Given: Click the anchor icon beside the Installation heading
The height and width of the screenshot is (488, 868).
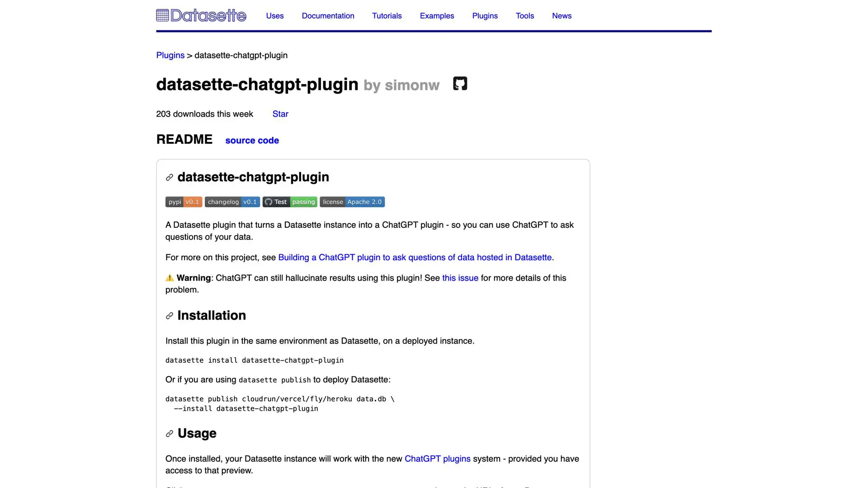Looking at the screenshot, I should click(x=169, y=316).
